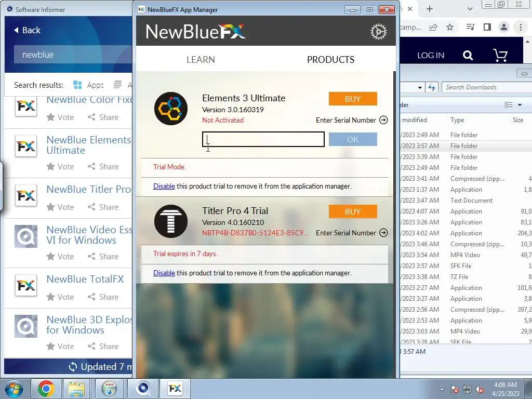Vote for NewBlue TotalFX
This screenshot has height=399, width=532.
tap(60, 297)
